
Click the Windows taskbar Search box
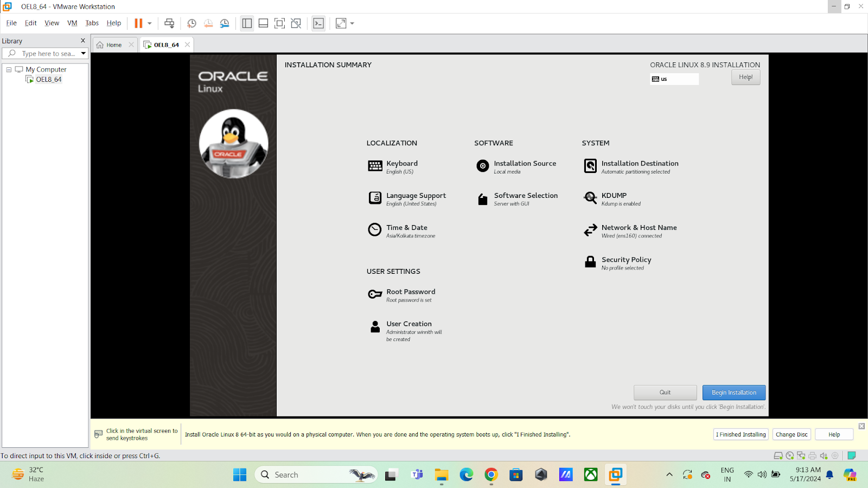tap(316, 475)
